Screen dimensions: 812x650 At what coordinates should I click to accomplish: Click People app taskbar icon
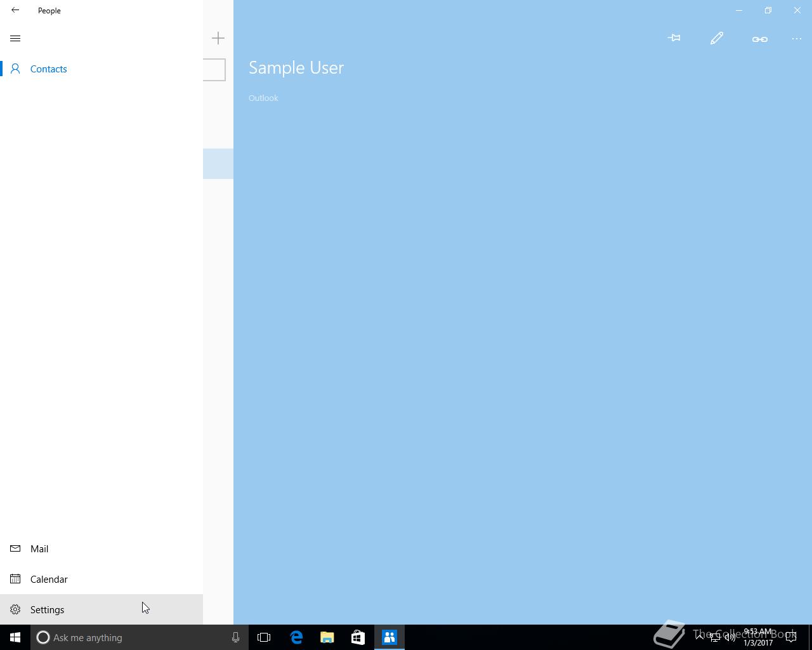click(390, 637)
